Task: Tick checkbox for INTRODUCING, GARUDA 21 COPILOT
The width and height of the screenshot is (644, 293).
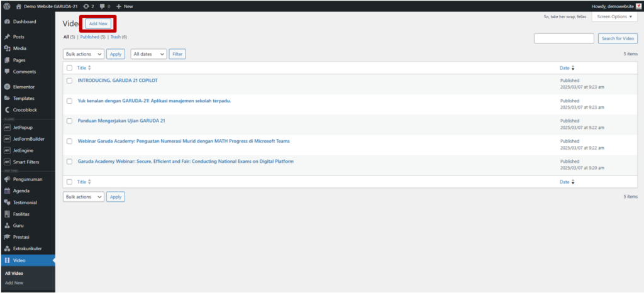Action: pos(69,81)
